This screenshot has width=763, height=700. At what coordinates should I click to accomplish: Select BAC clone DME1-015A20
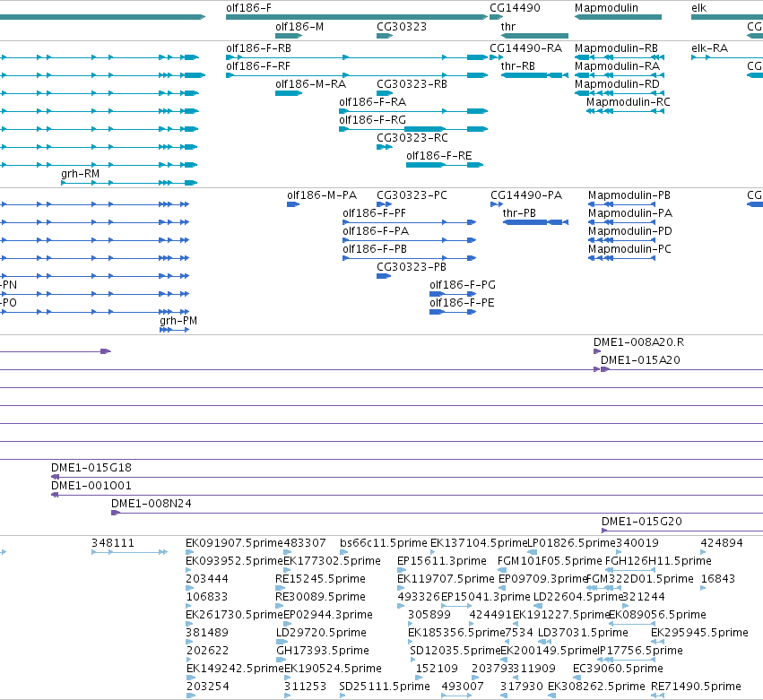pos(681,369)
